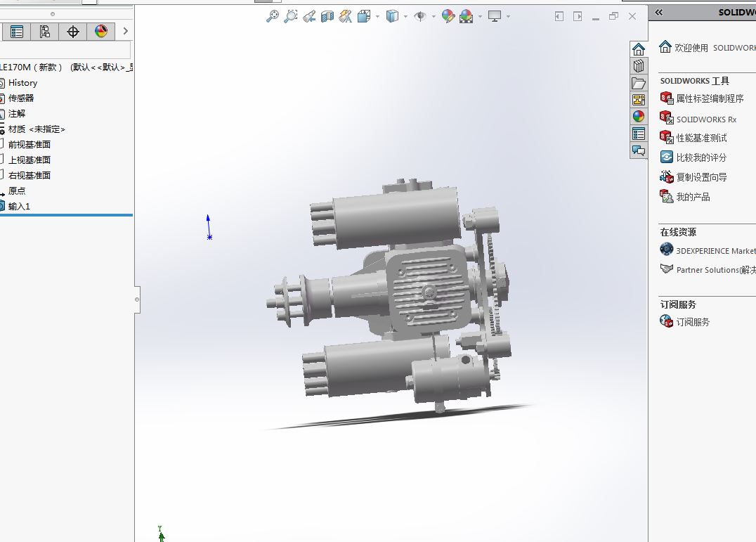Click the Edit Appearance icon
This screenshot has width=756, height=542.
pyautogui.click(x=448, y=17)
